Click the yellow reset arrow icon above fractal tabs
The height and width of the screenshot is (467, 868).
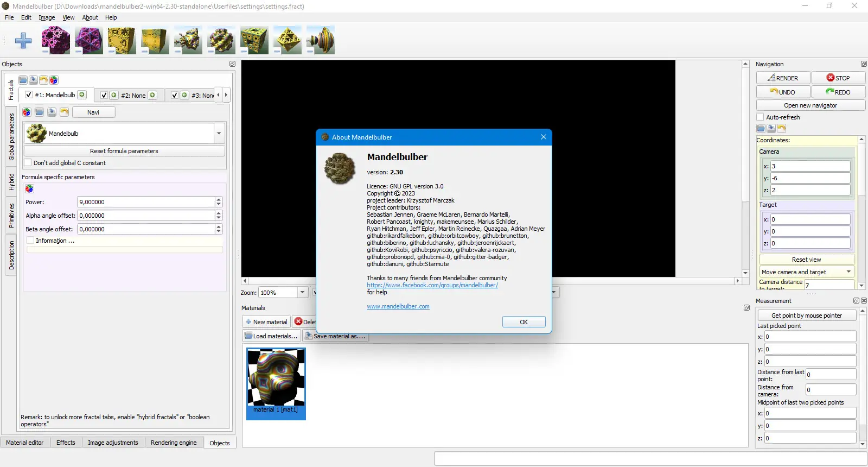(44, 80)
